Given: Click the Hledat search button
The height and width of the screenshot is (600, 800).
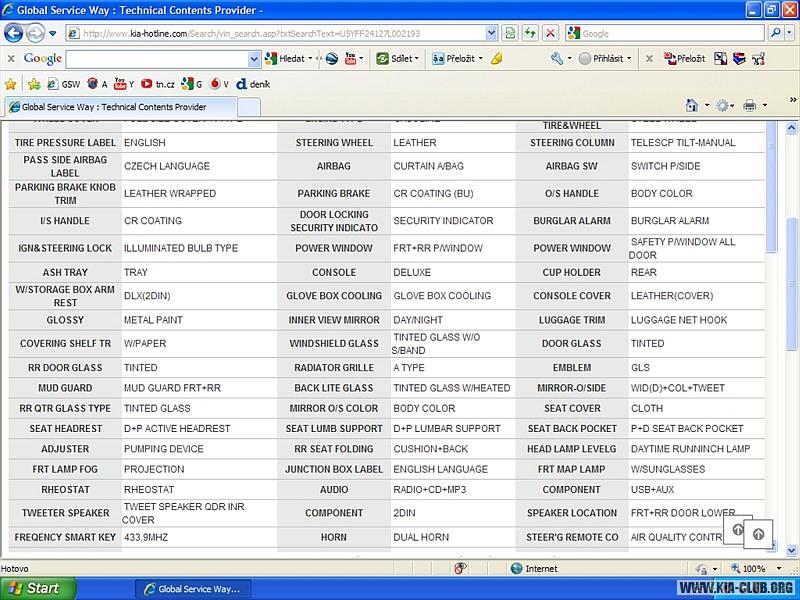Looking at the screenshot, I should [286, 59].
